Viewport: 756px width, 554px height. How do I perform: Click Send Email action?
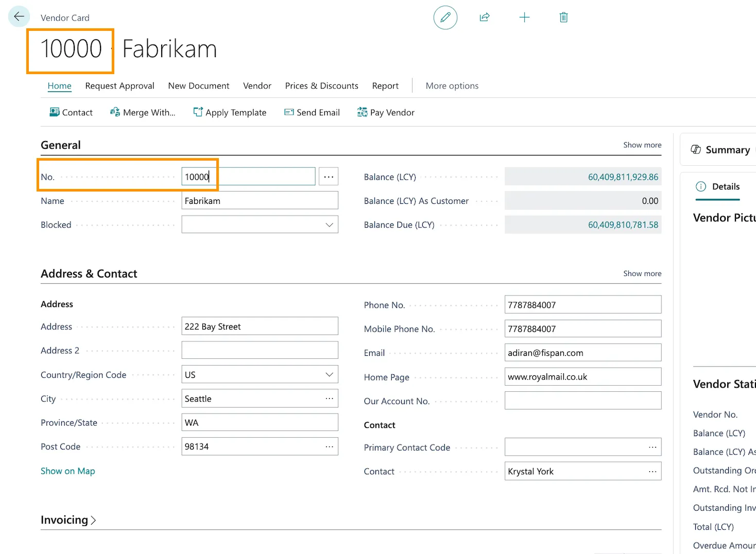pyautogui.click(x=312, y=112)
